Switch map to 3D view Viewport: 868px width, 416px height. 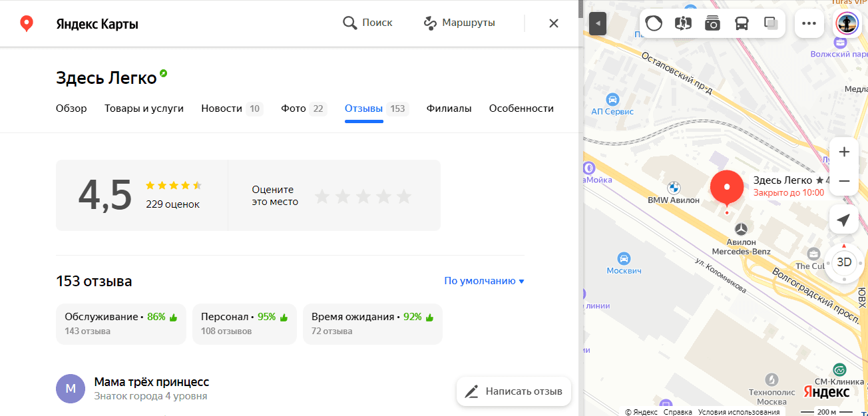tap(844, 262)
